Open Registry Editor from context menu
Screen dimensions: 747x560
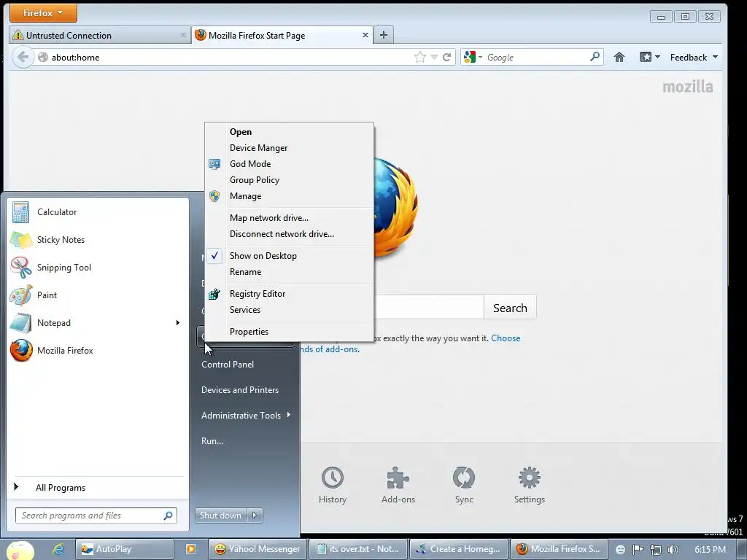289,294
